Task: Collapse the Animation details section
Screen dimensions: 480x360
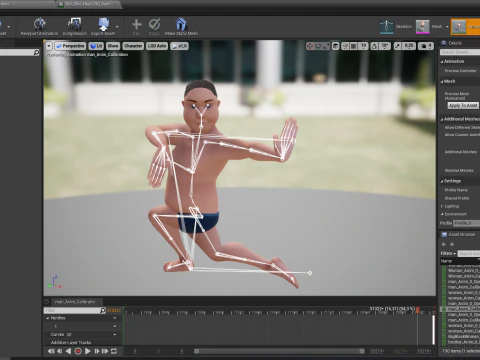Action: click(442, 62)
